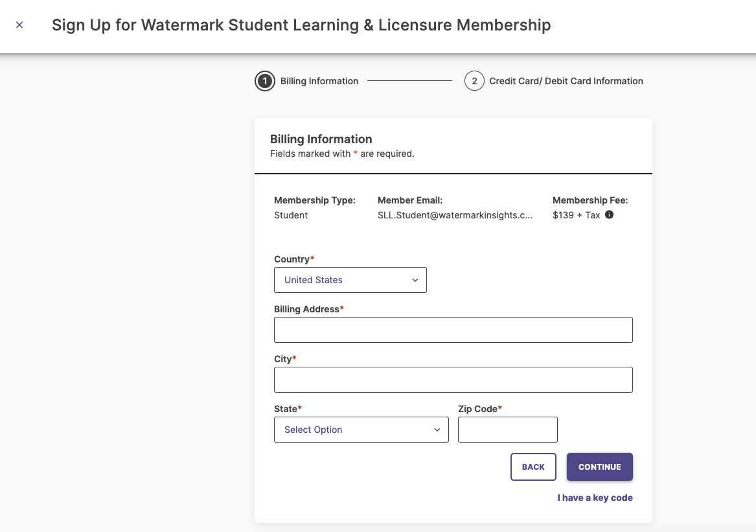Click the step 2 Credit Card circle
756x532 pixels.
[474, 81]
